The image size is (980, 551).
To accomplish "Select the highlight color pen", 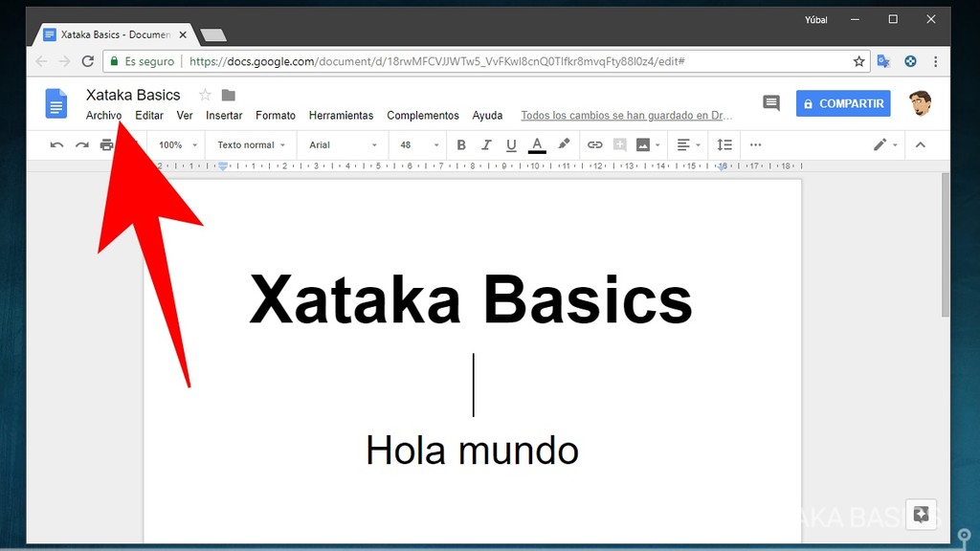I will (x=564, y=144).
